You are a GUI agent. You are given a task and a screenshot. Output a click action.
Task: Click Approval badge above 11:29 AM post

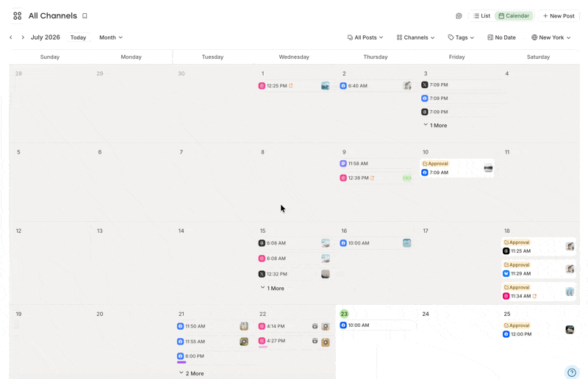(x=517, y=264)
